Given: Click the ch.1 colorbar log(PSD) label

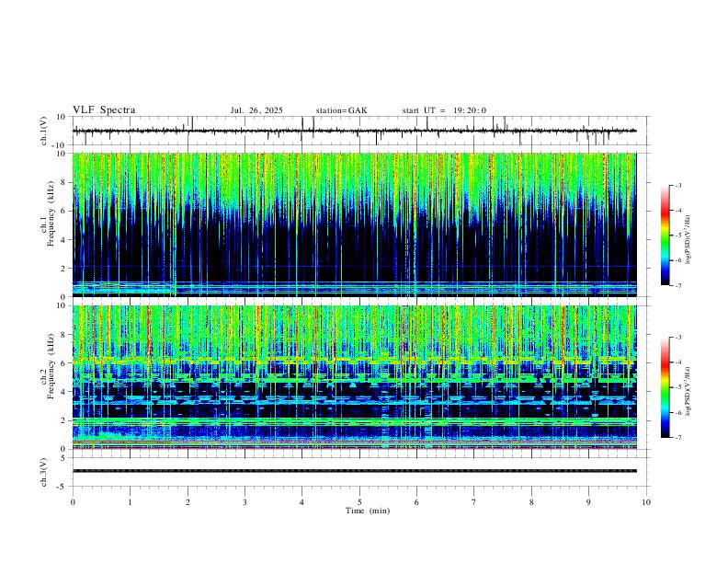Looking at the screenshot, I should coord(688,239).
